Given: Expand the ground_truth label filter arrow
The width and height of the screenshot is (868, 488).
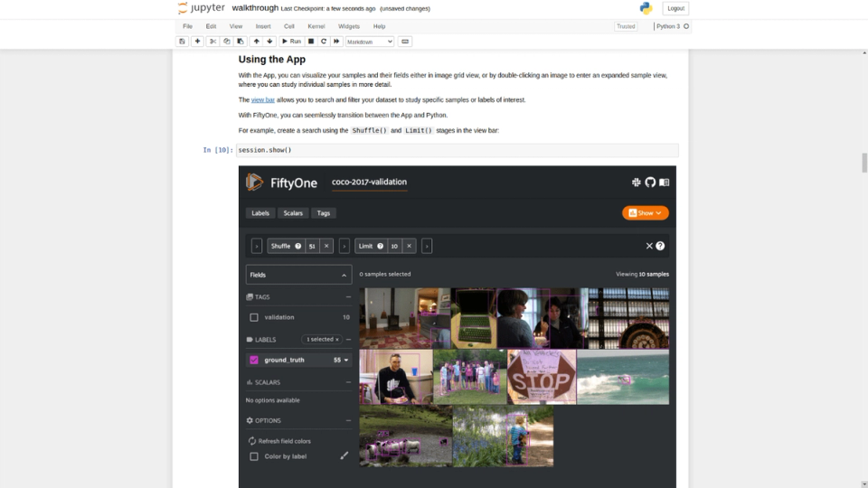Looking at the screenshot, I should point(346,361).
